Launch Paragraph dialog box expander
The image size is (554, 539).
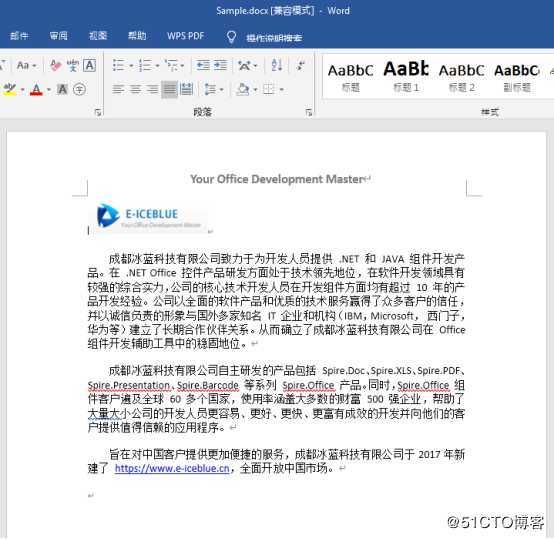309,113
